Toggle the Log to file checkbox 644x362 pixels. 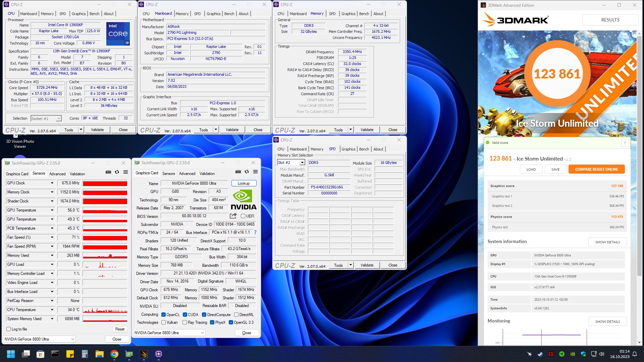[9, 329]
